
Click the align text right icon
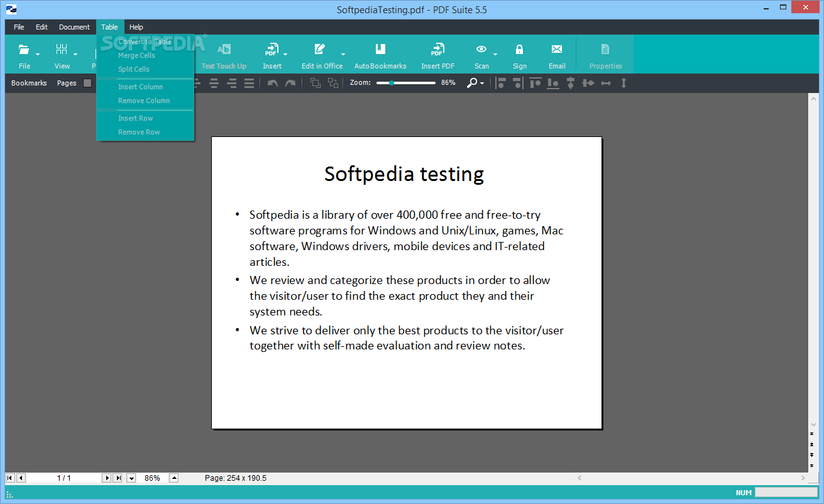pos(231,83)
